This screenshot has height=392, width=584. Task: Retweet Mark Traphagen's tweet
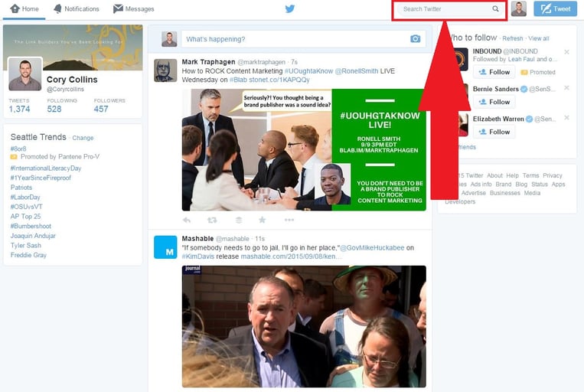pos(212,220)
